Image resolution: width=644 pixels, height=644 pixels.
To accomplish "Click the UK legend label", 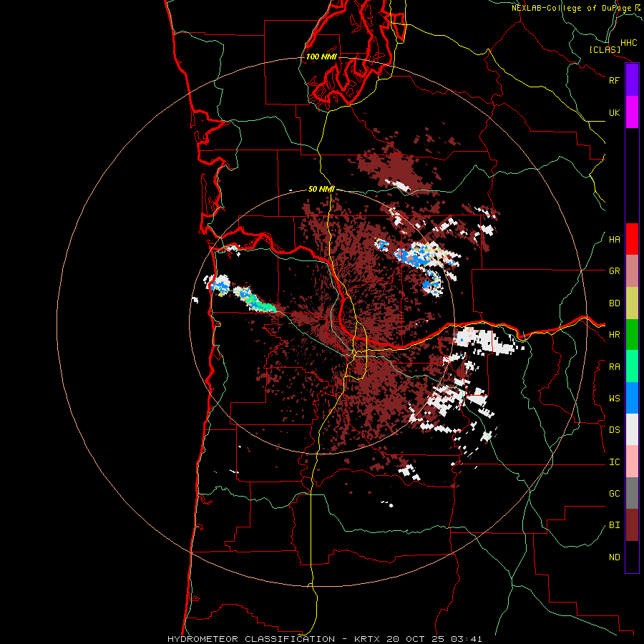I will click(x=614, y=112).
